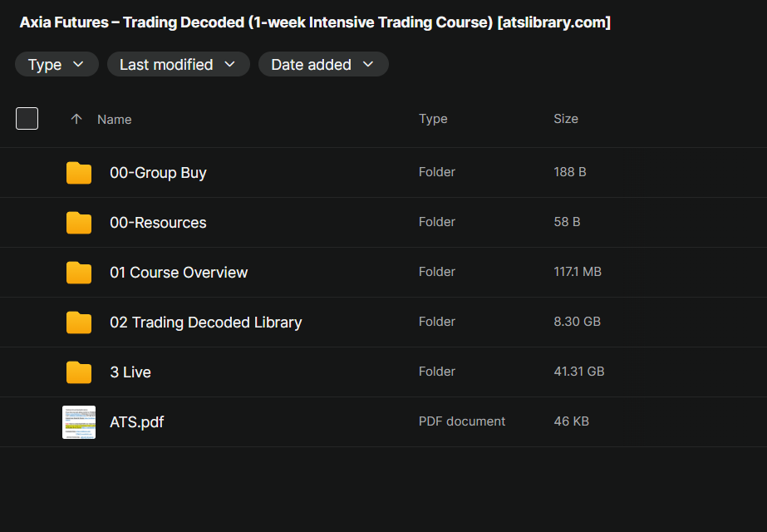Click Folder type in 3 Live row
Image resolution: width=767 pixels, height=532 pixels.
pos(437,372)
